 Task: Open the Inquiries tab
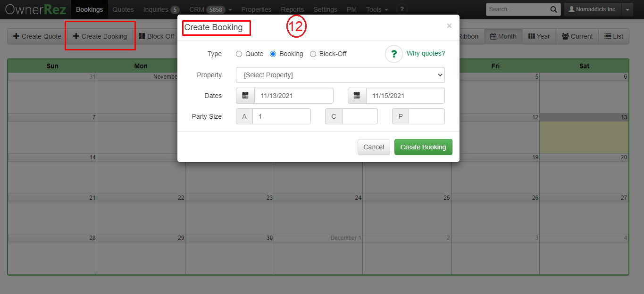(x=161, y=9)
